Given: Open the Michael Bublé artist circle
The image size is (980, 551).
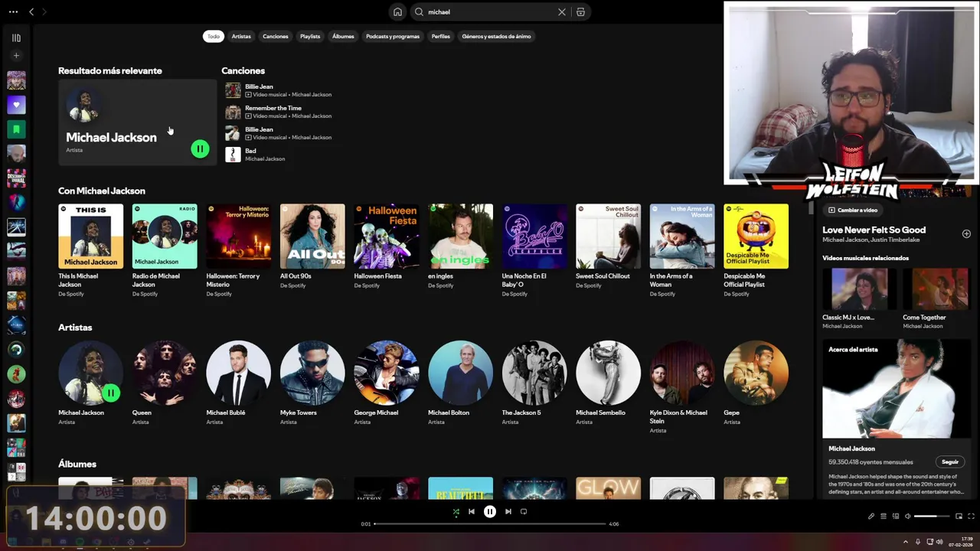Looking at the screenshot, I should [238, 373].
